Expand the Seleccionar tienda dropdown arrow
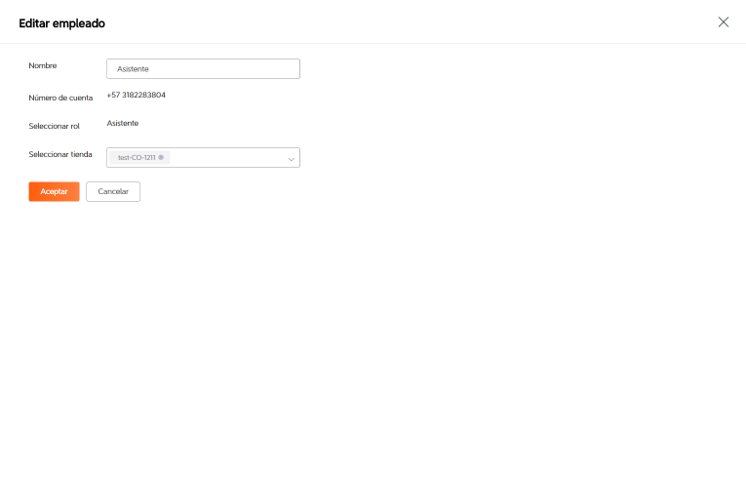746x477 pixels. [291, 159]
